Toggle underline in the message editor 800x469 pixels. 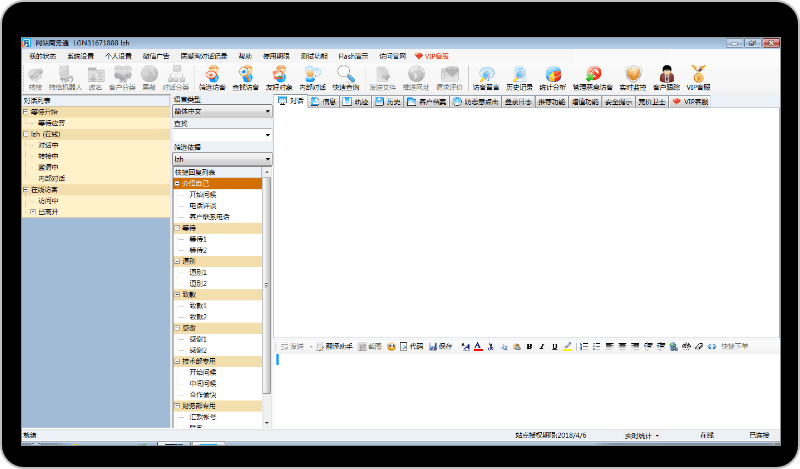[554, 346]
